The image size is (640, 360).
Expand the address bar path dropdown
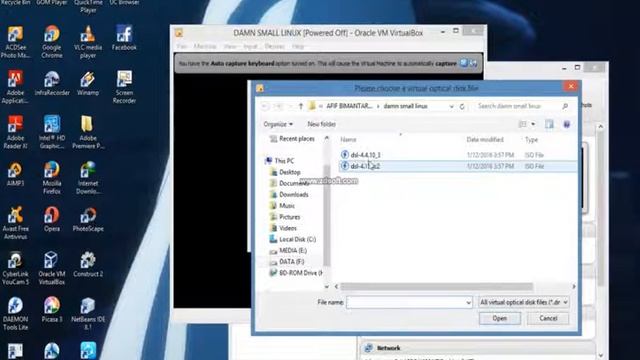click(451, 106)
